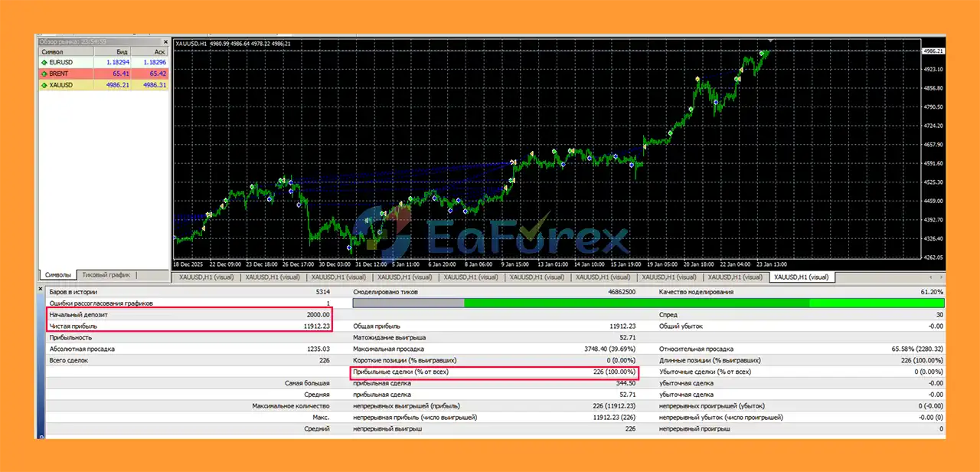Click the XAUUSD symbol arrow icon

point(44,85)
